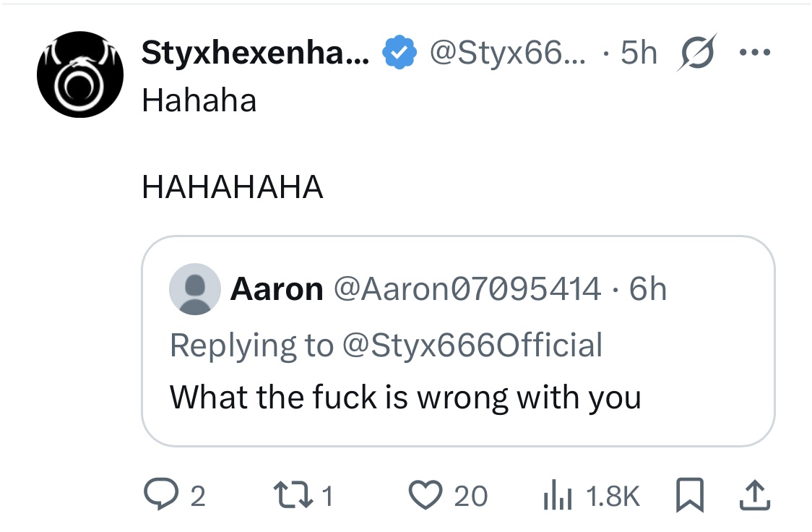Click the 5h post timestamp
The height and width of the screenshot is (532, 812).
point(639,52)
